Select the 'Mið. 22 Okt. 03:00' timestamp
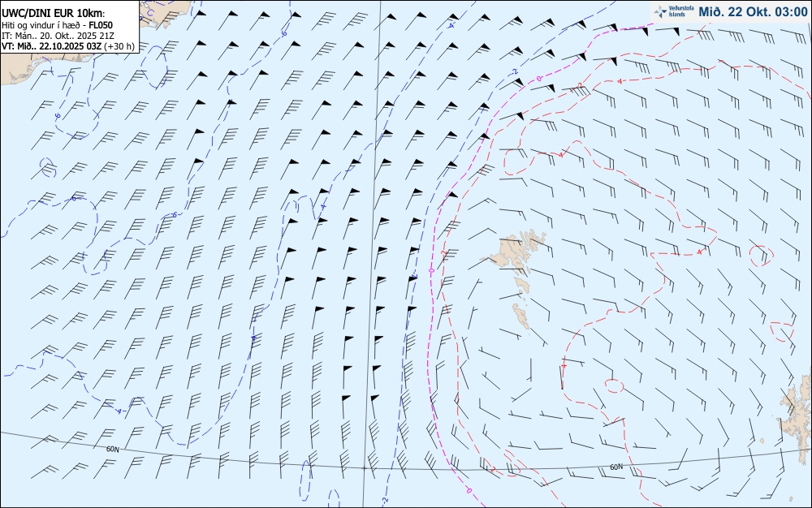This screenshot has width=812, height=508. pyautogui.click(x=753, y=11)
